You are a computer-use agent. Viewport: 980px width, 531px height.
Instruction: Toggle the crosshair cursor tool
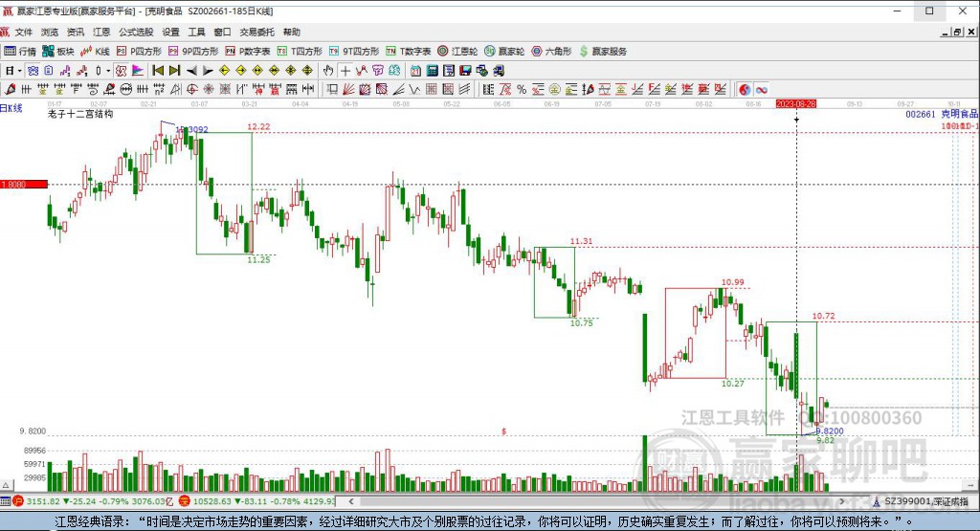coord(345,71)
